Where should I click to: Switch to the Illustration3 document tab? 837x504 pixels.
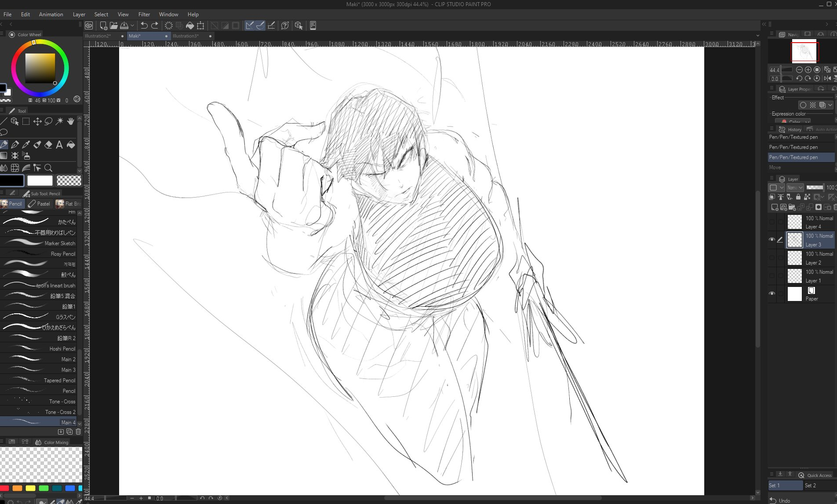(186, 36)
